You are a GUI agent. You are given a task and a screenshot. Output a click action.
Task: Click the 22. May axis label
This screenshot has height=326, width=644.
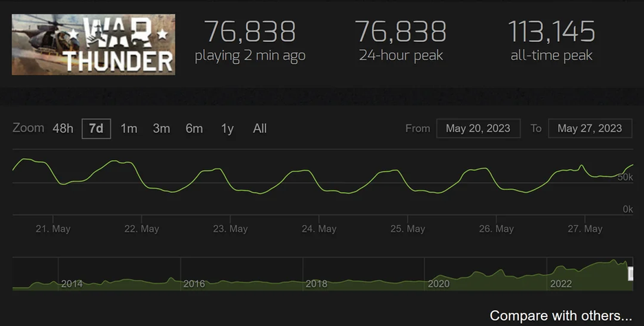pos(142,229)
